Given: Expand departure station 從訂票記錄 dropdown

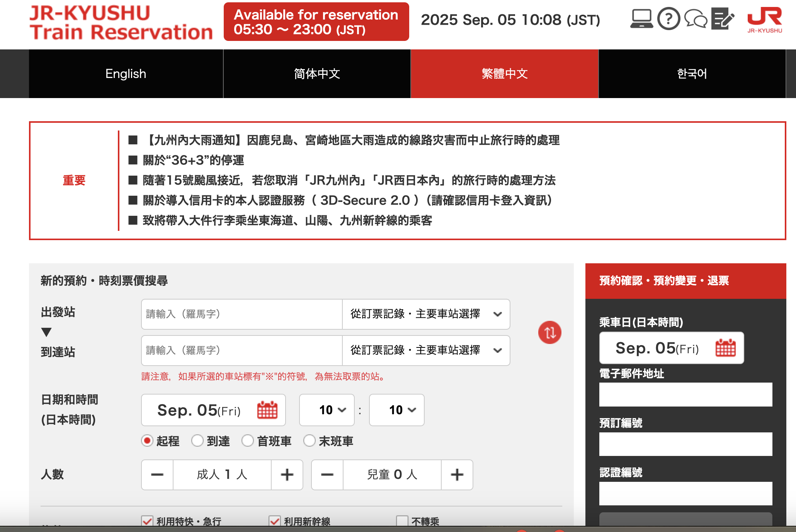Looking at the screenshot, I should pos(426,314).
